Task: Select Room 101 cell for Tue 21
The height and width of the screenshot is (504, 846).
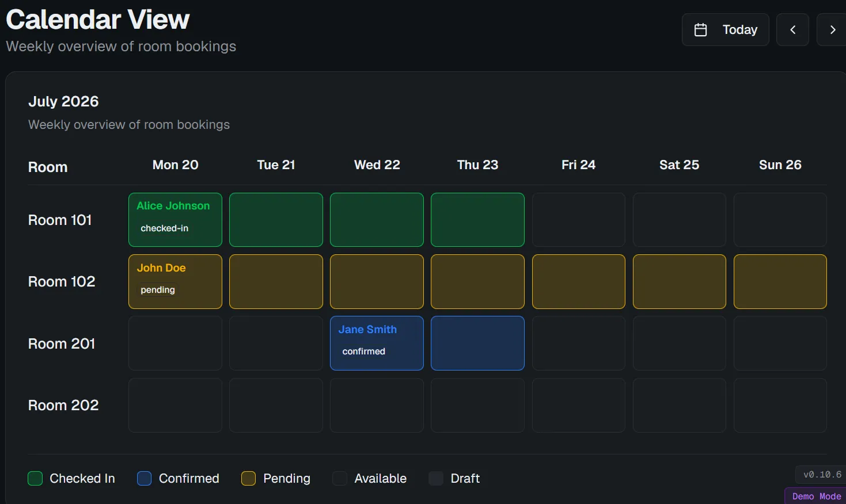Action: coord(276,220)
